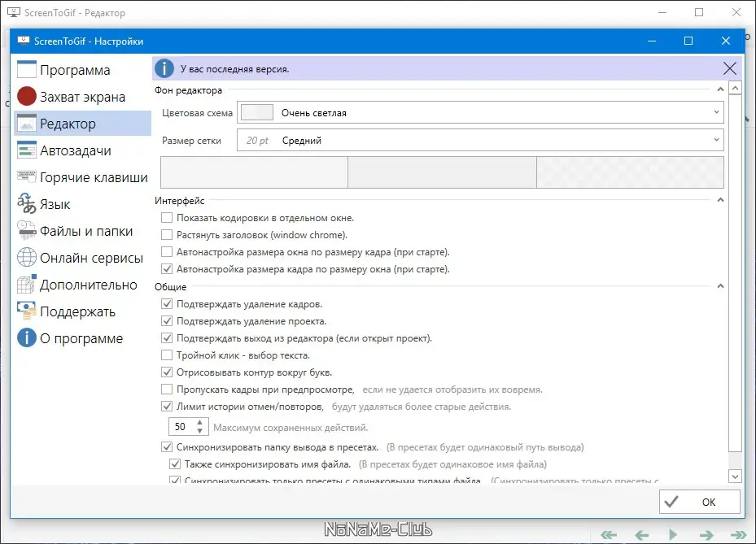The height and width of the screenshot is (544, 756).
Task: Click the Программа window icon in sidebar
Action: 27,69
